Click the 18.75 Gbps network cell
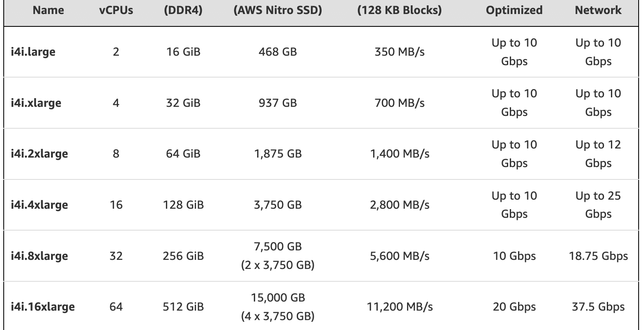This screenshot has width=644, height=330. [x=598, y=256]
